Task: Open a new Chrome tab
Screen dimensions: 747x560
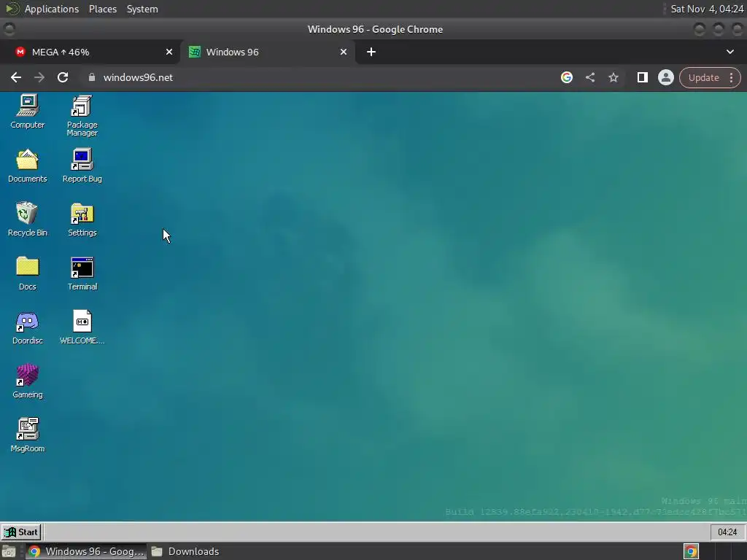Action: click(x=371, y=52)
